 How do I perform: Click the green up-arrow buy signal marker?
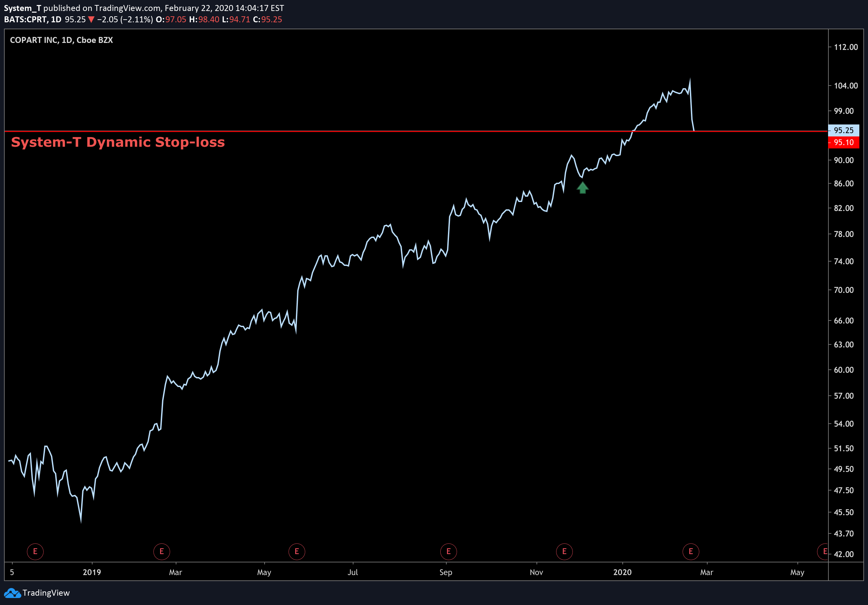tap(582, 187)
